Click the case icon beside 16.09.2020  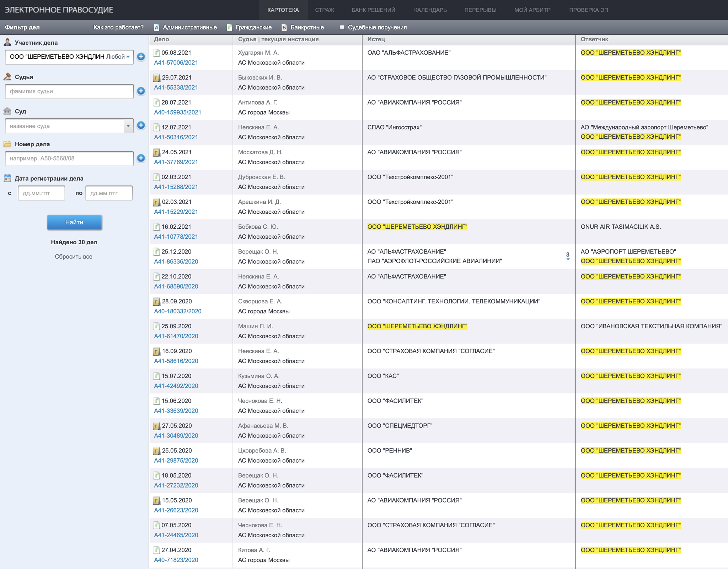(156, 351)
